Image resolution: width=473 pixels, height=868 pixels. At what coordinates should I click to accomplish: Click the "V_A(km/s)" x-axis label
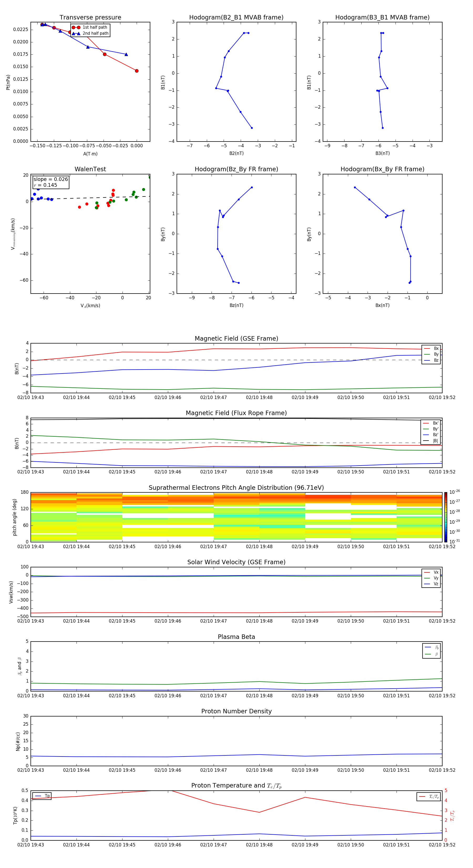click(90, 306)
